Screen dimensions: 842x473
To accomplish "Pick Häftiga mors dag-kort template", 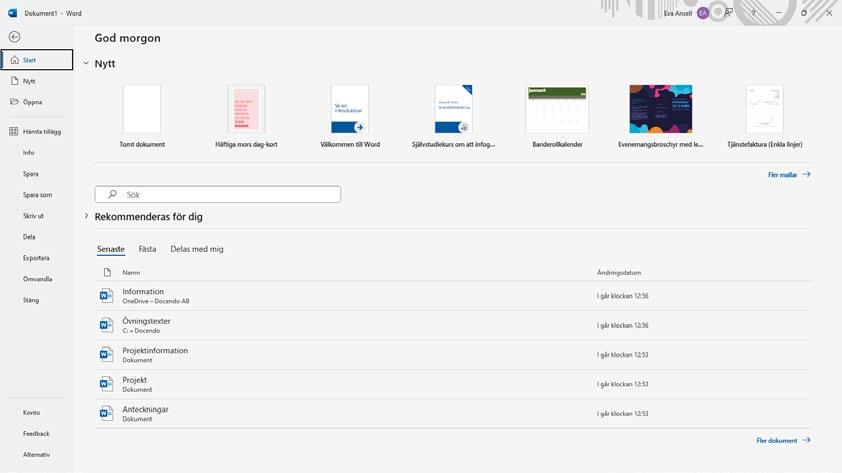I will tap(246, 116).
